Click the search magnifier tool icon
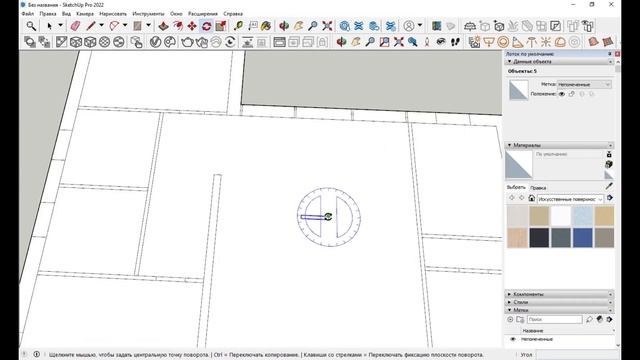Screen dimensions: 640x360 pos(31,26)
